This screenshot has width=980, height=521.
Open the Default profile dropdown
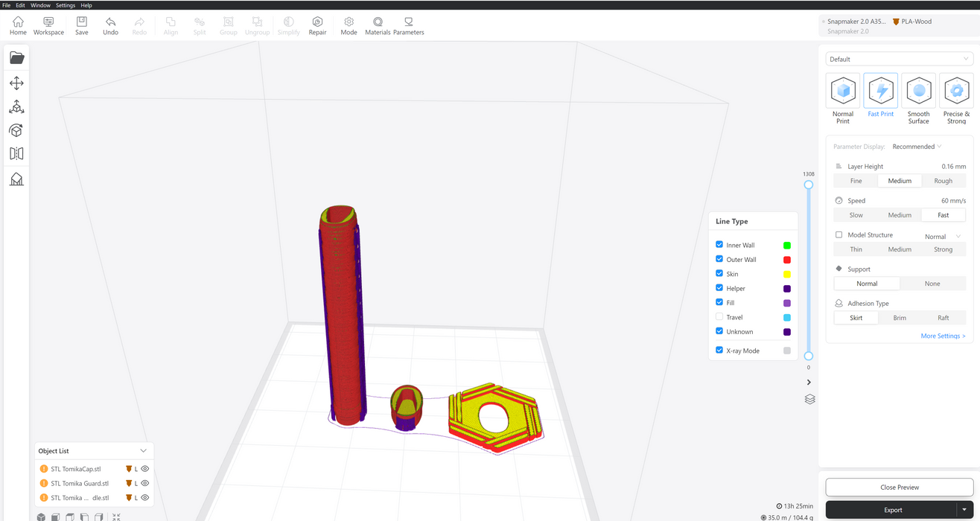pyautogui.click(x=899, y=59)
